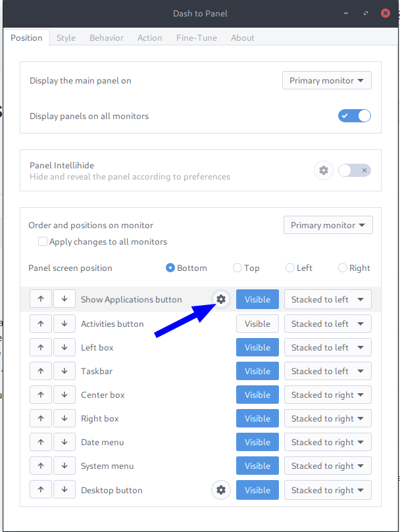Screen dimensions: 400x532
Task: Toggle Left box Visible button
Action: (257, 347)
